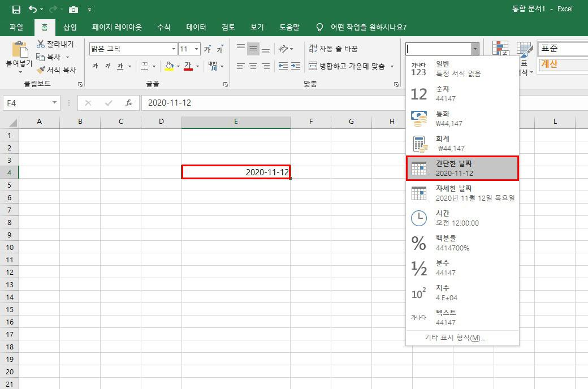Click the fx insert function button
The image size is (588, 389).
(x=129, y=103)
